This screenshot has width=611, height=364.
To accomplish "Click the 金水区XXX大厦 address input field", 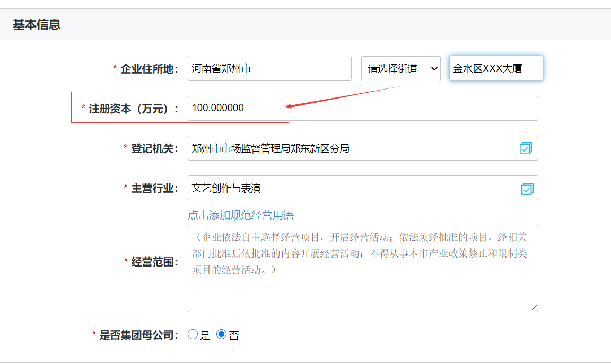I will coord(495,68).
